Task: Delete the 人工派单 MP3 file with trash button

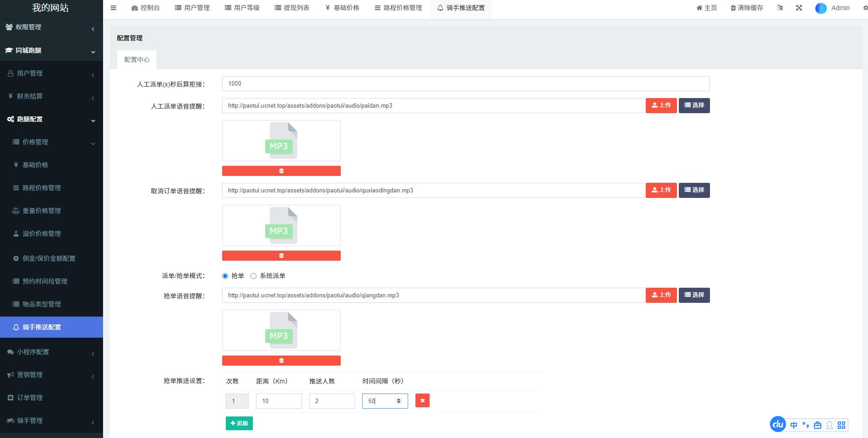Action: pos(281,171)
